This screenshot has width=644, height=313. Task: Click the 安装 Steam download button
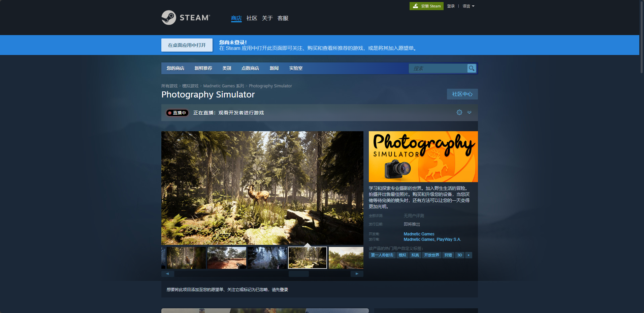pyautogui.click(x=426, y=6)
